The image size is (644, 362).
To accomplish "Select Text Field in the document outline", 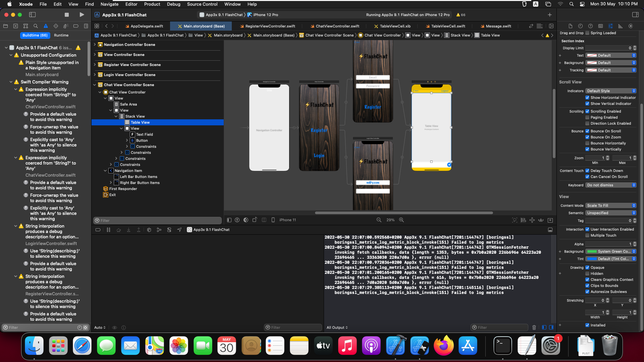I will tap(144, 134).
